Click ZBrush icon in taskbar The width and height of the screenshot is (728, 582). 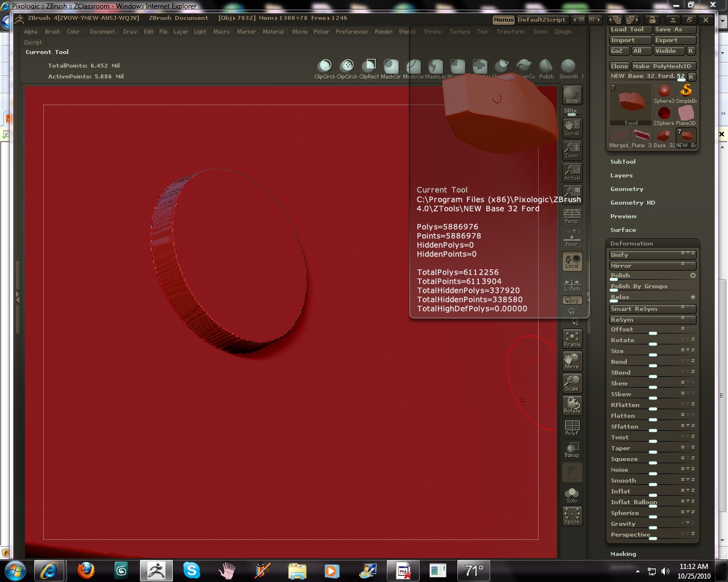point(156,570)
